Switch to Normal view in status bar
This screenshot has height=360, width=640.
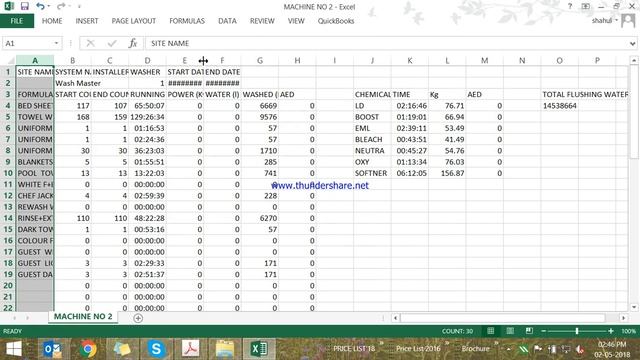click(491, 331)
